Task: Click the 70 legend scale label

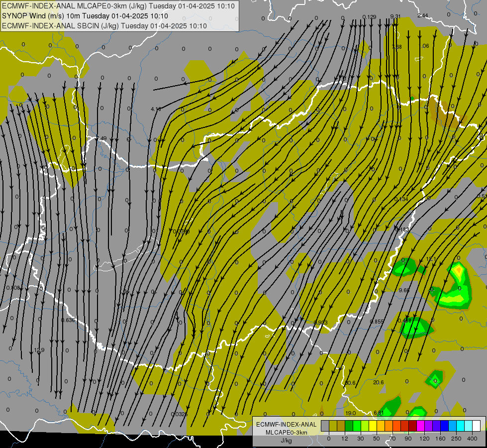Action: pyautogui.click(x=392, y=439)
